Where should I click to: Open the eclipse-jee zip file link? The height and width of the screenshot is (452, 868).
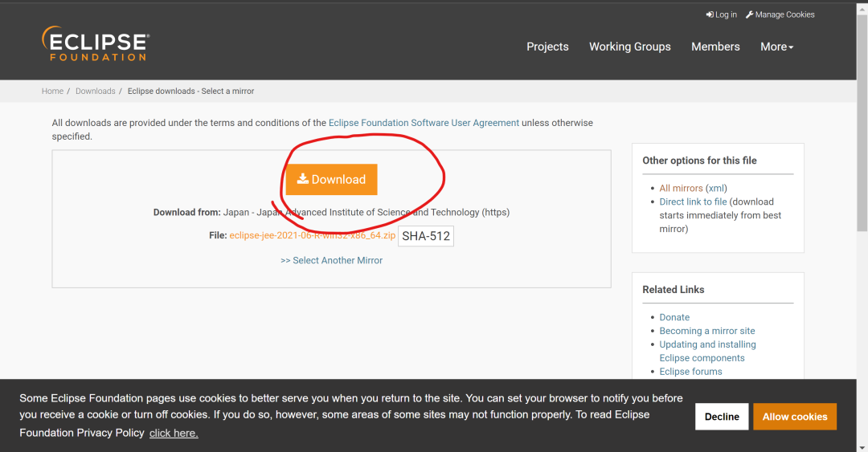point(312,236)
